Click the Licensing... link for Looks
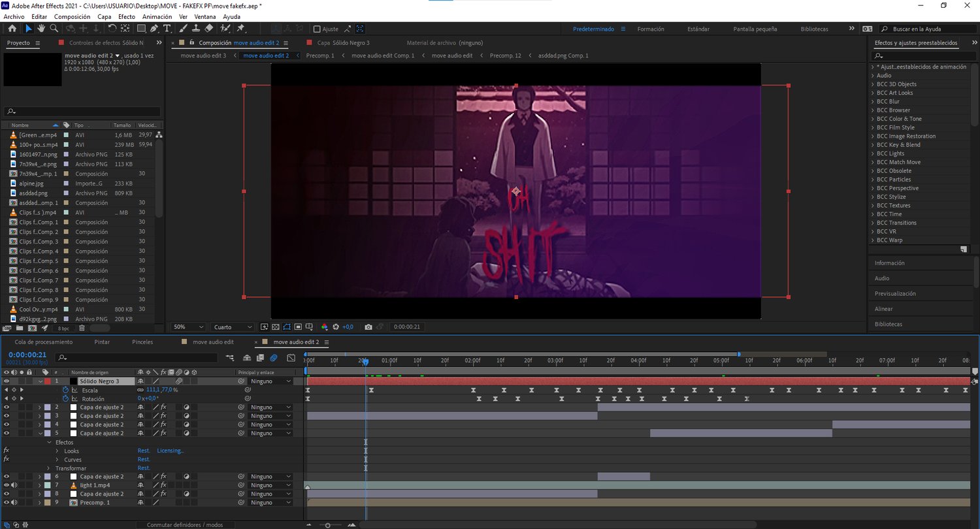This screenshot has width=980, height=529. (x=170, y=451)
